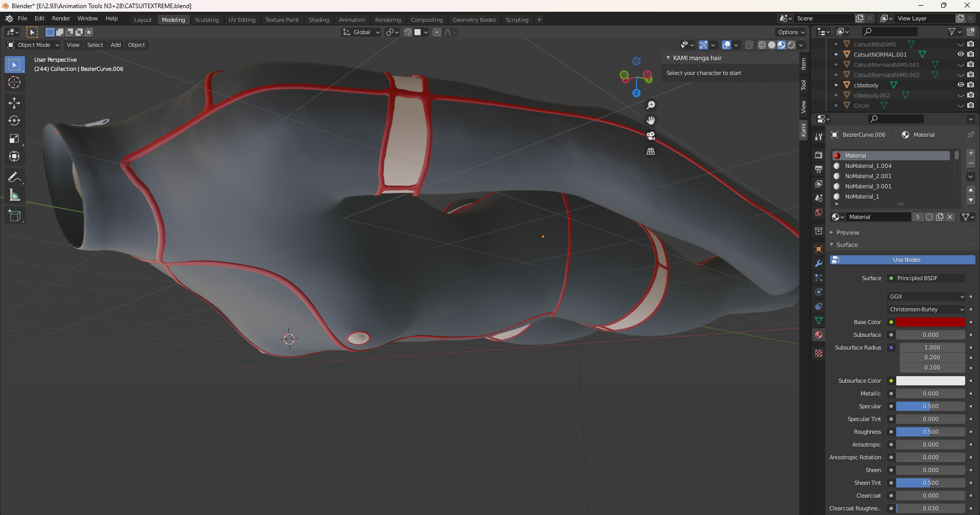Expand the Preview panel
The image size is (980, 515).
click(x=848, y=233)
